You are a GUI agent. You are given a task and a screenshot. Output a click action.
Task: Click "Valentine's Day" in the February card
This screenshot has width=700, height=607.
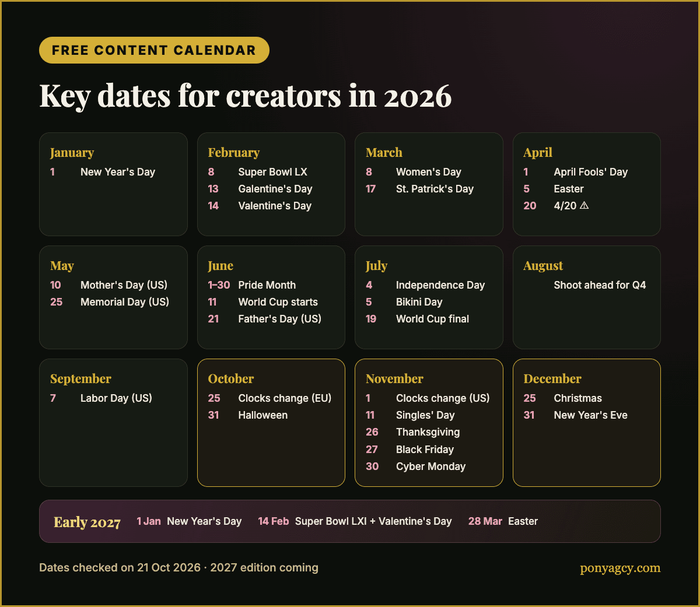(x=275, y=206)
